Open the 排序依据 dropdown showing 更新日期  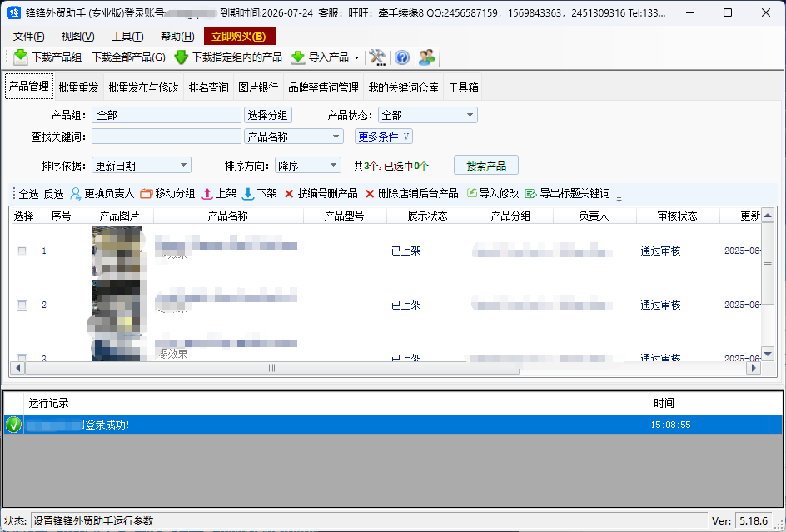[141, 165]
